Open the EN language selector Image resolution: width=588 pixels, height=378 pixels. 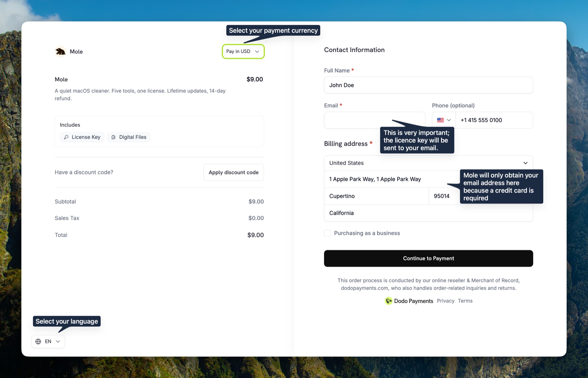pos(48,341)
